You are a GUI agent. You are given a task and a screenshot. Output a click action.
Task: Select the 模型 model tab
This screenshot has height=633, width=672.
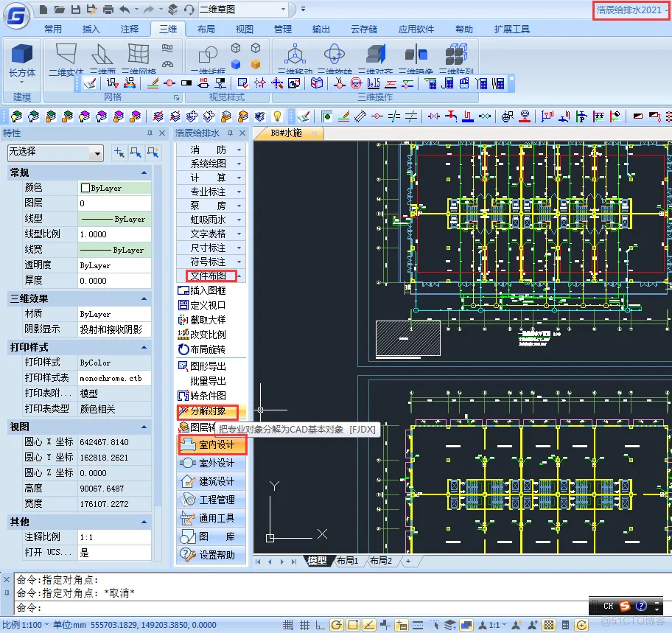[x=318, y=561]
